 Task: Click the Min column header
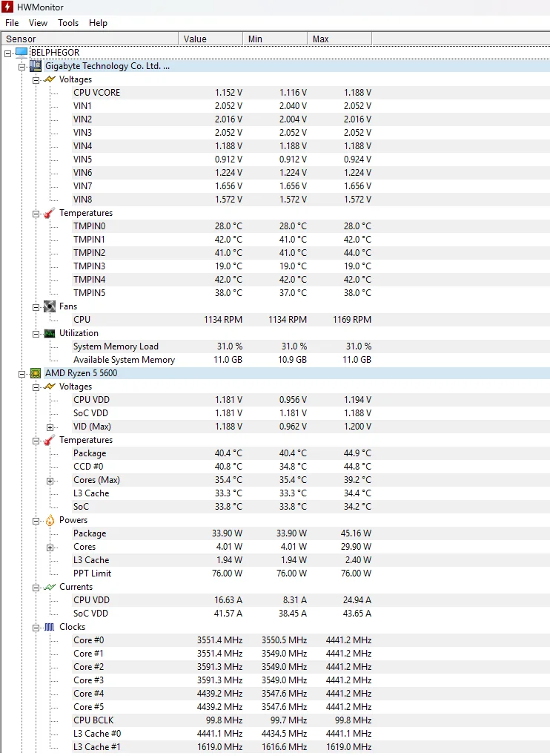point(275,39)
